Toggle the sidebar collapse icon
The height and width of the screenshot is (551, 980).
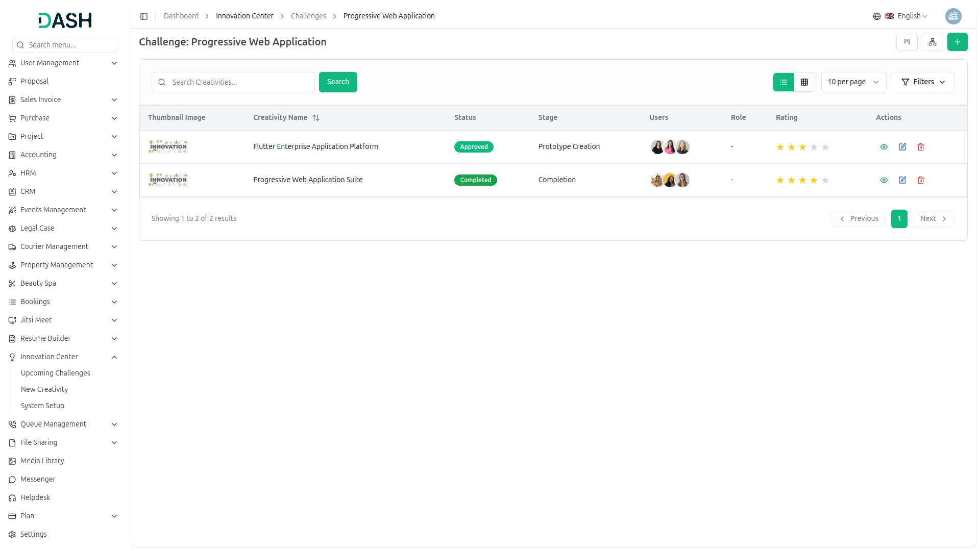[x=144, y=16]
